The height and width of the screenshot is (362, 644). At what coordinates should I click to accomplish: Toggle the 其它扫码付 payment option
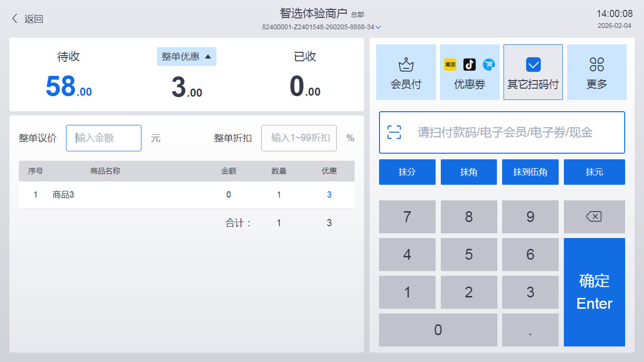click(533, 72)
